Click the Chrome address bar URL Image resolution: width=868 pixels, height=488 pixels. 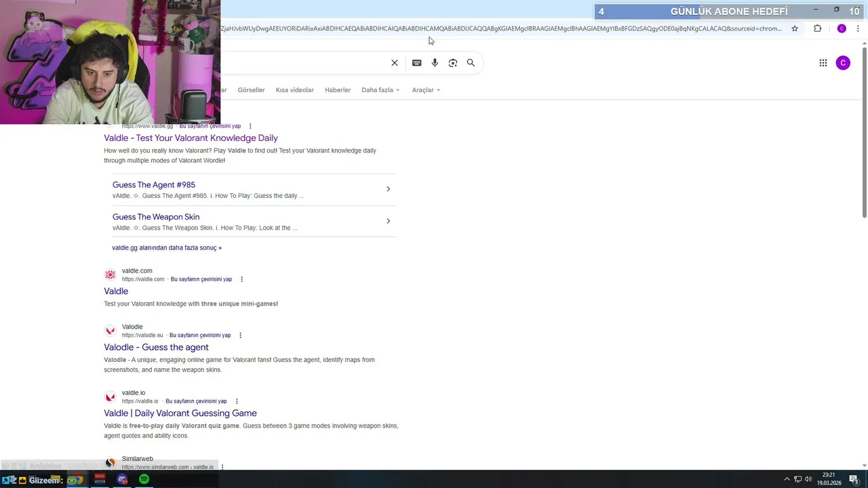click(501, 28)
